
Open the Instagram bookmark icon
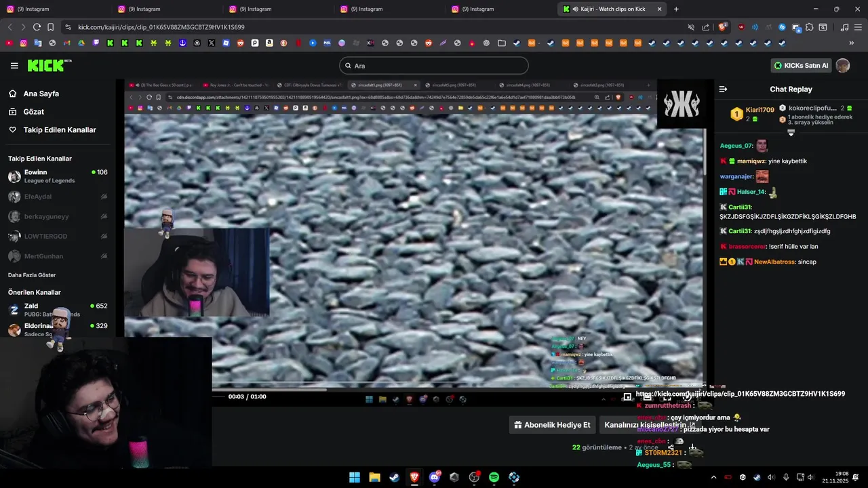(23, 43)
